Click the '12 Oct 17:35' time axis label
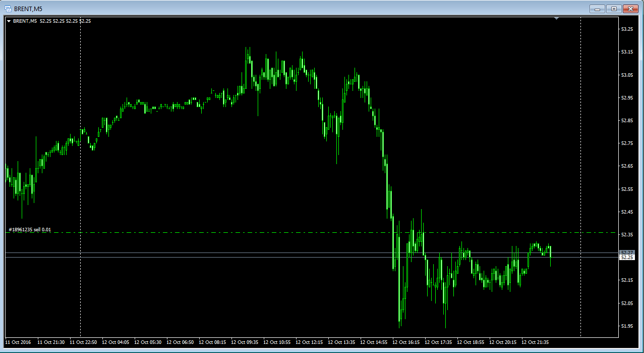This screenshot has height=353, width=644. (x=438, y=342)
